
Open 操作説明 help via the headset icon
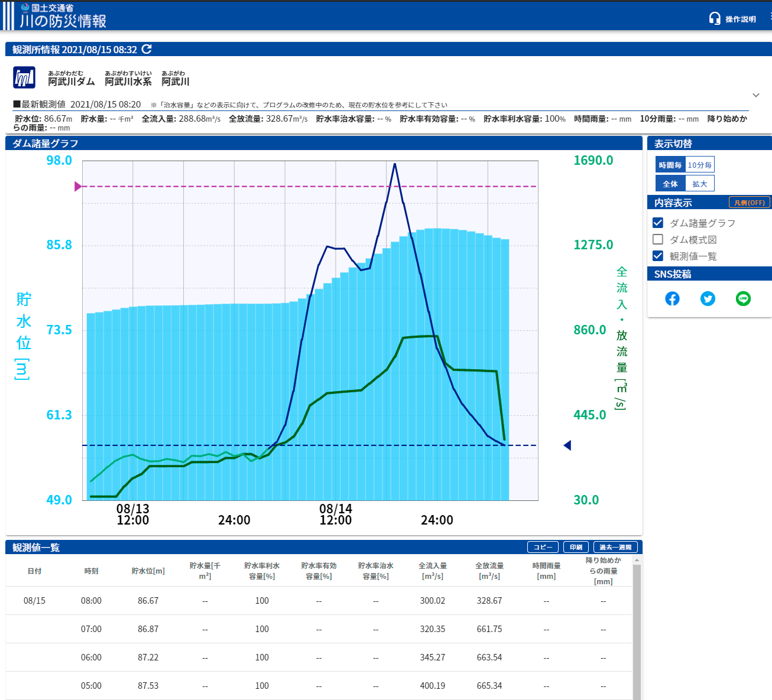(x=715, y=18)
